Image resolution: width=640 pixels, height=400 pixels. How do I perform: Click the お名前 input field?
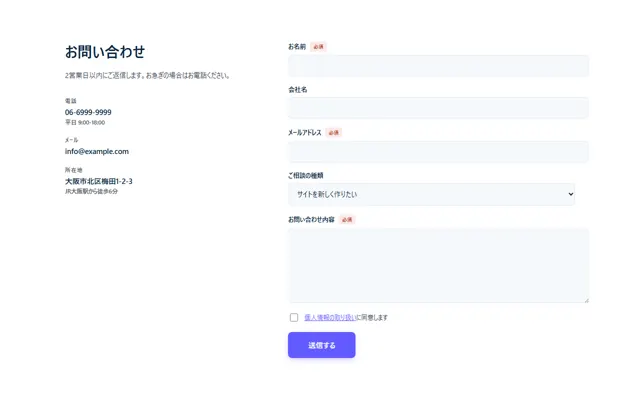[x=438, y=66]
